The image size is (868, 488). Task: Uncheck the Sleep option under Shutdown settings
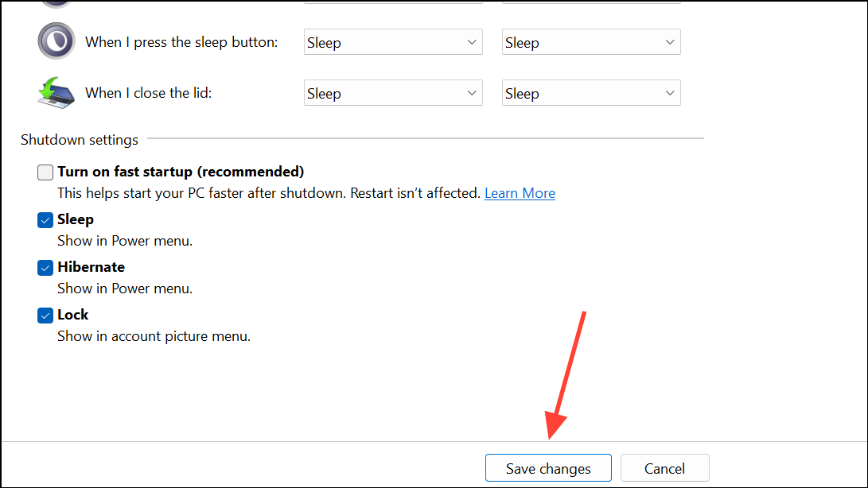coord(45,219)
